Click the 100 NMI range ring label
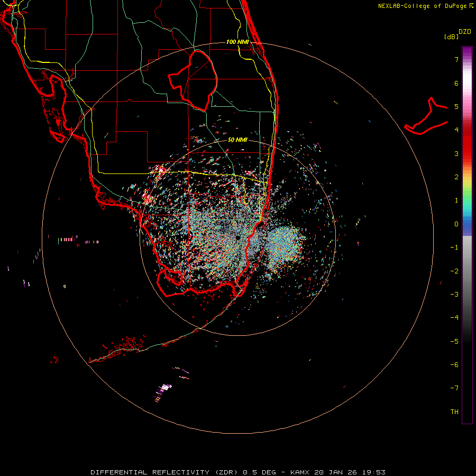 (237, 42)
